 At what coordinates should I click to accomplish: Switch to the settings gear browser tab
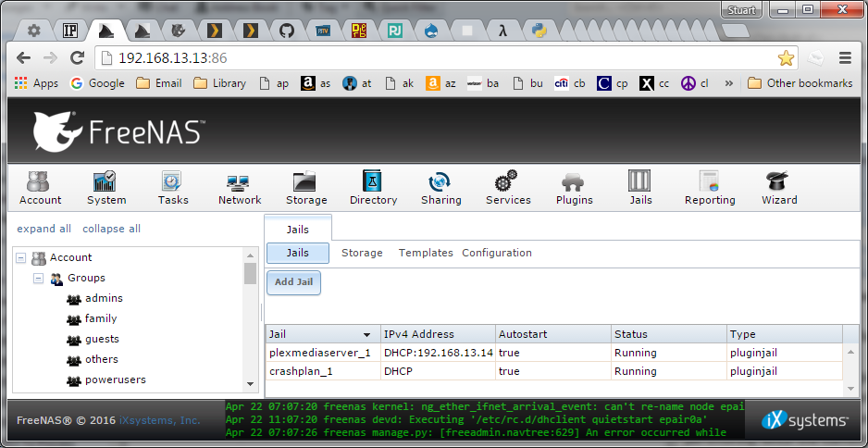[33, 31]
